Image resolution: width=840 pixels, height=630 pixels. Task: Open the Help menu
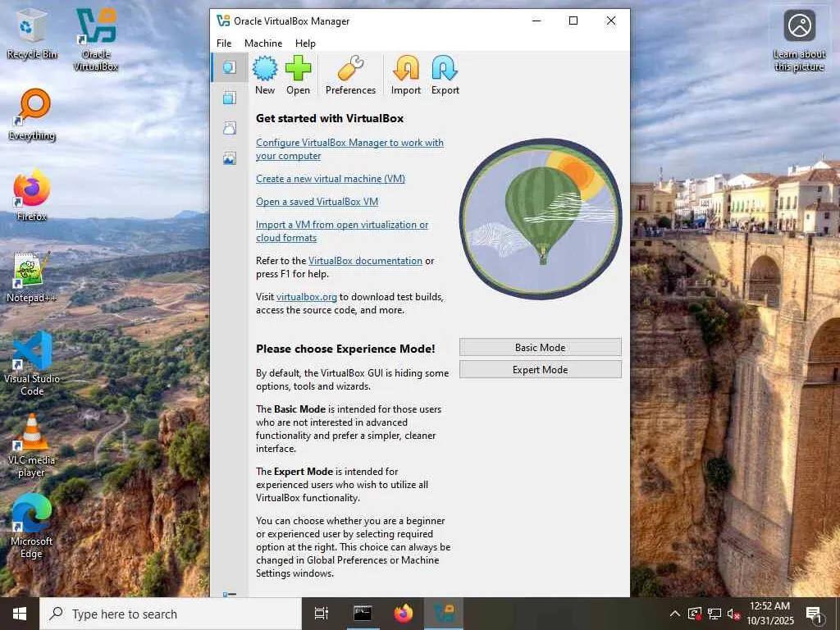(305, 43)
